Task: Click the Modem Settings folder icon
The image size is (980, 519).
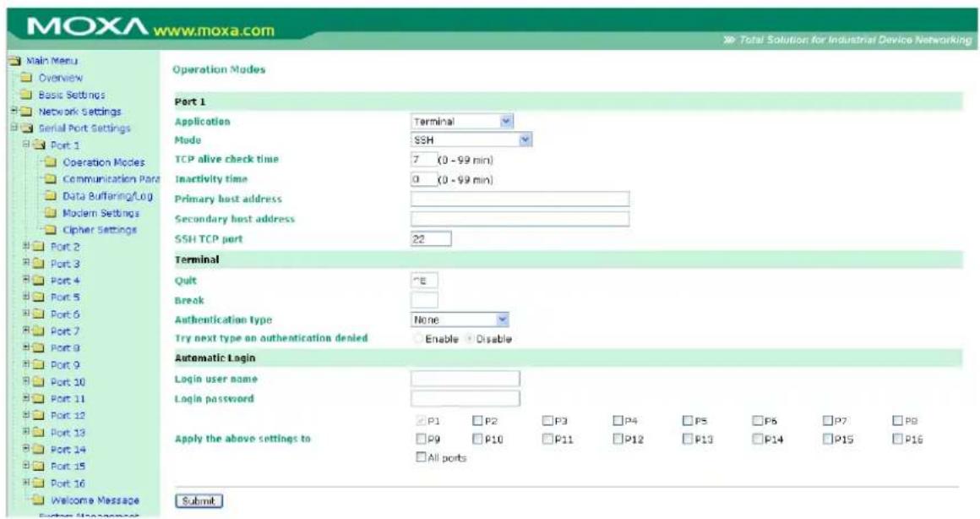Action: pyautogui.click(x=51, y=213)
